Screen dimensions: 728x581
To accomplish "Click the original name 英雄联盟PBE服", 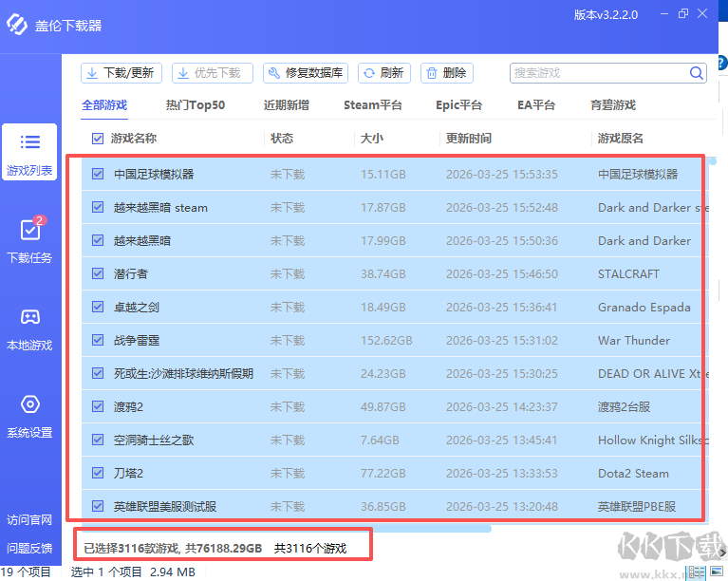I will coord(637,506).
